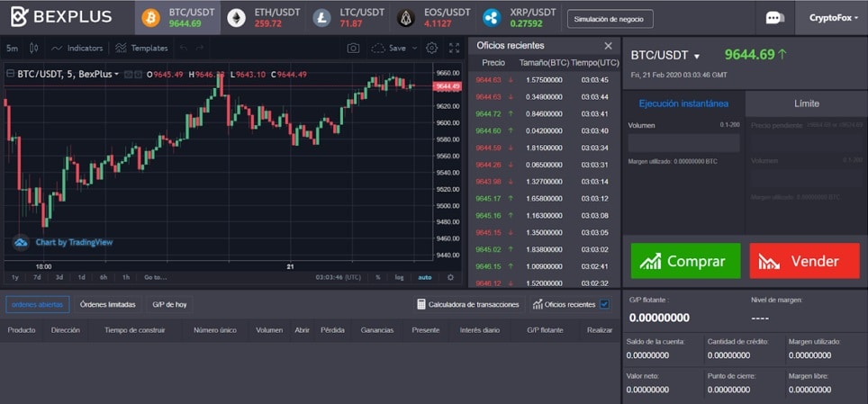Screen dimensions: 868x404
Task: Open the Calculadora de transacciones calculator
Action: pyautogui.click(x=469, y=304)
